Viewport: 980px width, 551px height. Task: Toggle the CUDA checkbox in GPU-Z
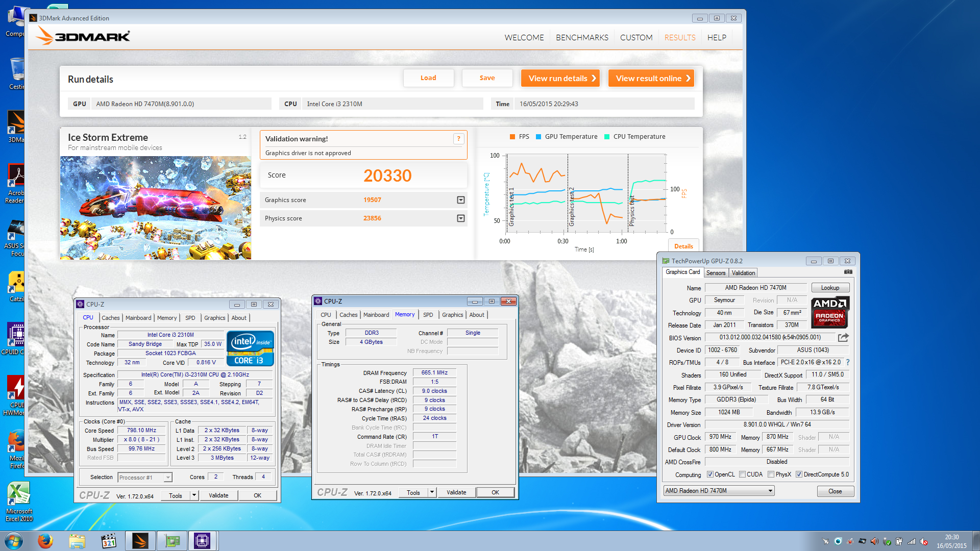click(x=743, y=474)
